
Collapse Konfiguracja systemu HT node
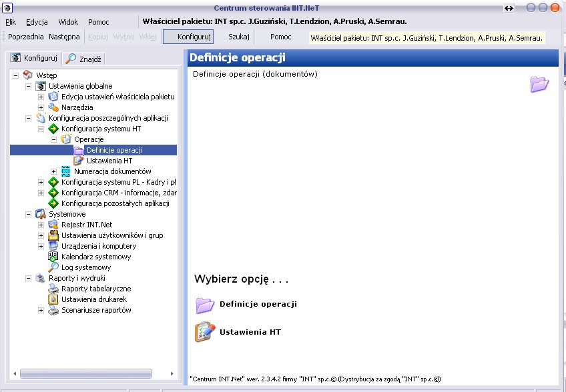tap(41, 129)
